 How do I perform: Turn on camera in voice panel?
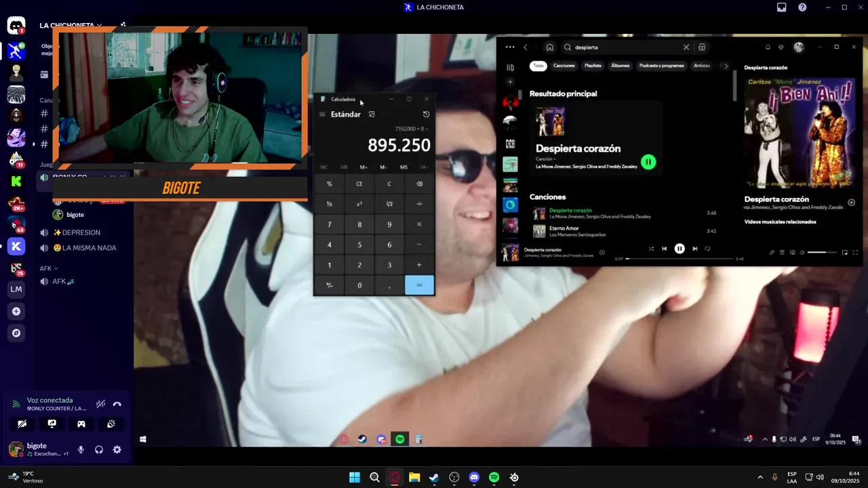(22, 424)
